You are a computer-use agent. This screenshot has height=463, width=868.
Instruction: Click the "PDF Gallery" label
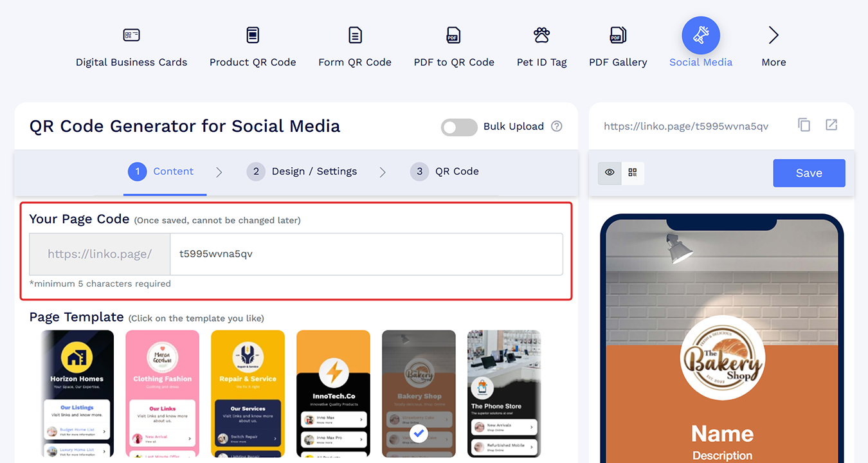click(618, 62)
